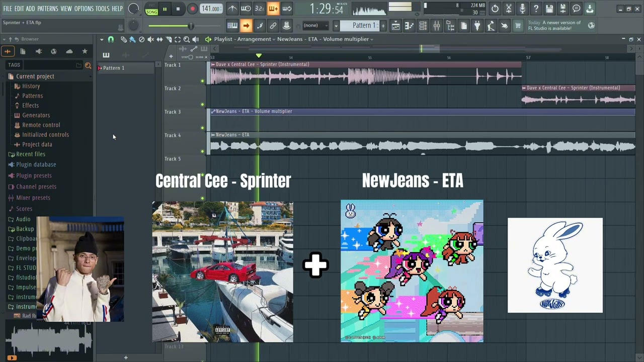Toggle the overdub (blend recording) button
The height and width of the screenshot is (362, 644).
click(x=273, y=9)
